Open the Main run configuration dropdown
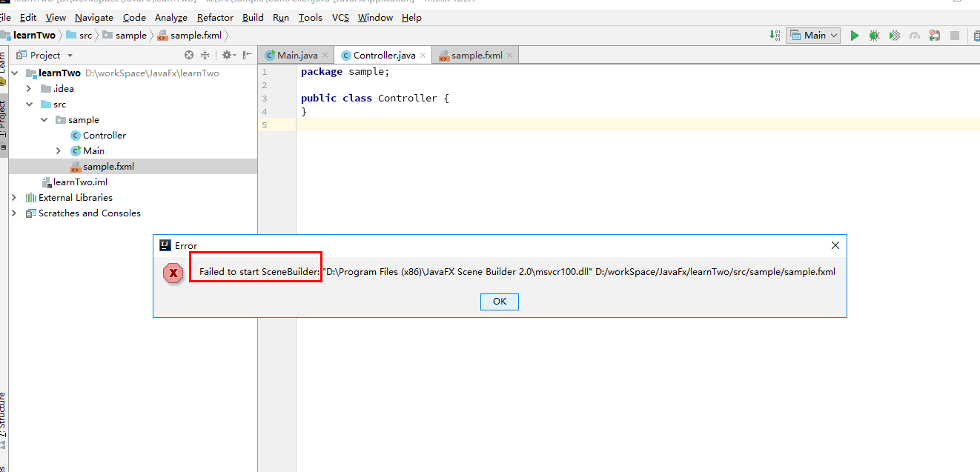This screenshot has height=472, width=980. (x=813, y=35)
